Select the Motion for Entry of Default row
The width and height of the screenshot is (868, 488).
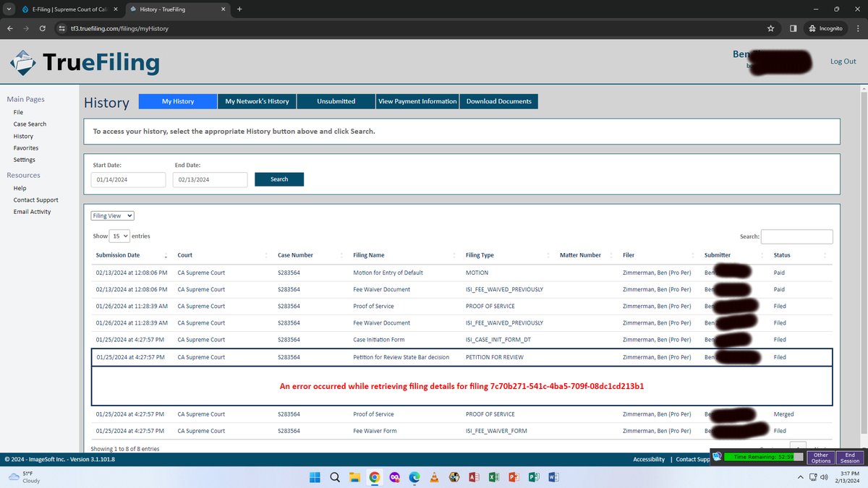click(461, 273)
